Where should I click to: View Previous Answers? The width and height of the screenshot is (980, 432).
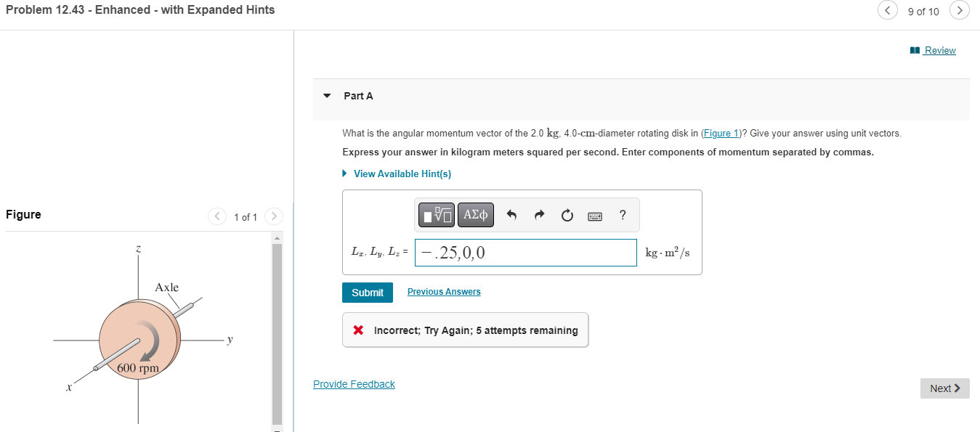(x=443, y=291)
